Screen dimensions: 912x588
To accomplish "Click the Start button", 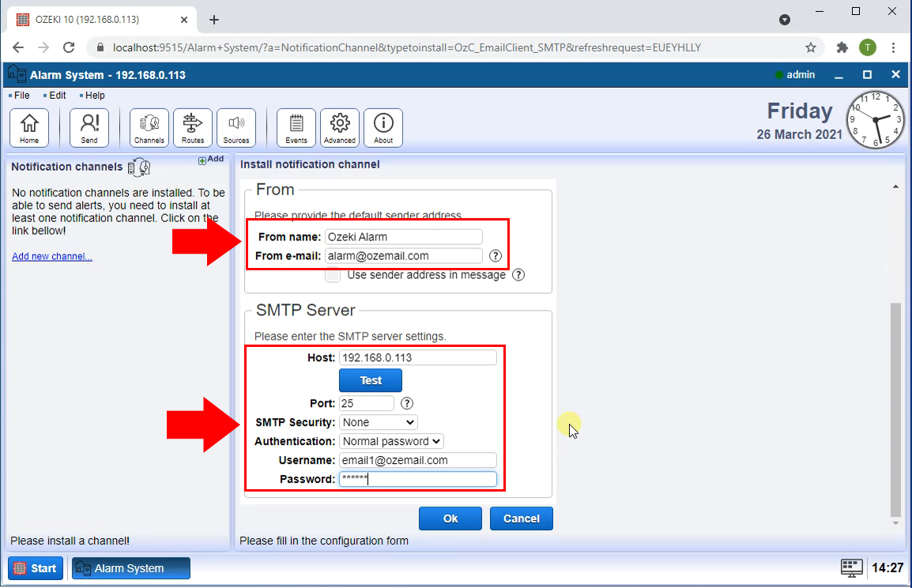I will pos(36,568).
